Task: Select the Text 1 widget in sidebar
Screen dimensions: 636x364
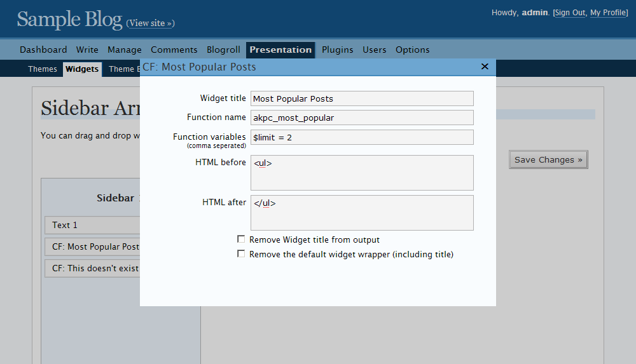Action: pyautogui.click(x=92, y=225)
